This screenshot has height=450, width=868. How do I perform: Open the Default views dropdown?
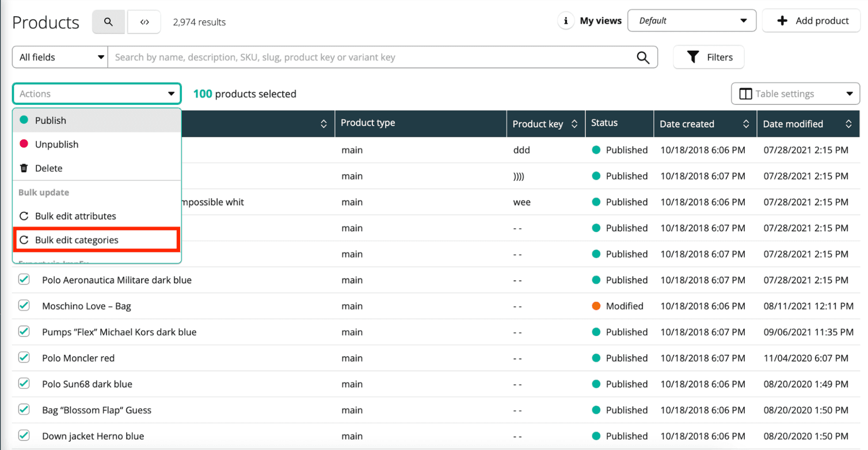(691, 20)
